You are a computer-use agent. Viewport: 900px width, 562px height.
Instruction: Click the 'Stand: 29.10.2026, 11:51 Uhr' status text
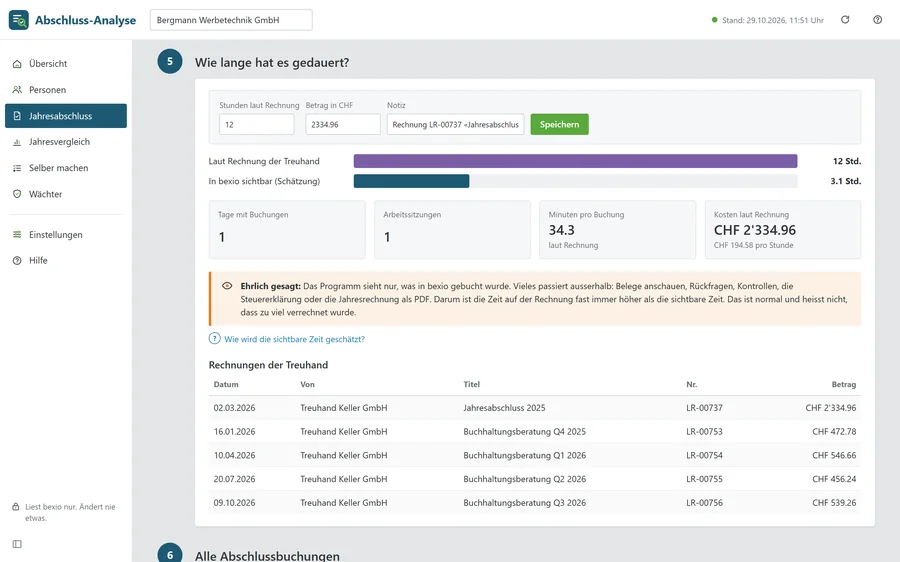(x=773, y=20)
